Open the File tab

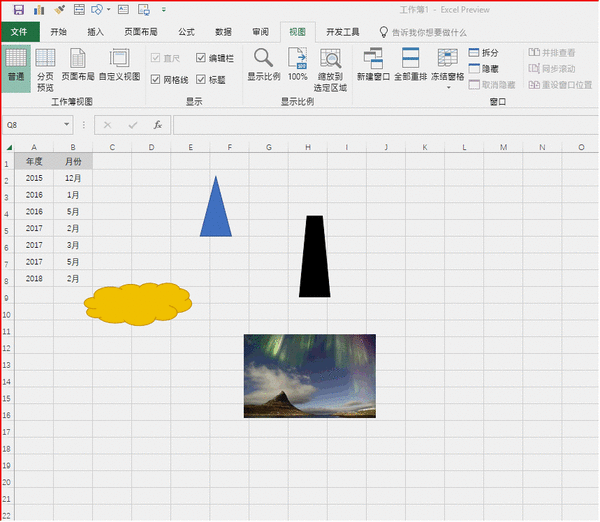click(x=19, y=32)
